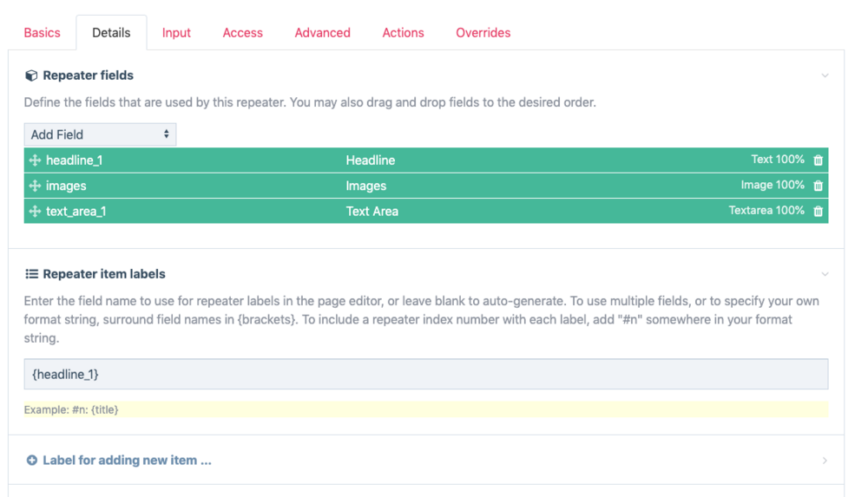Focus the repeater label format input field
This screenshot has width=868, height=497.
[425, 375]
